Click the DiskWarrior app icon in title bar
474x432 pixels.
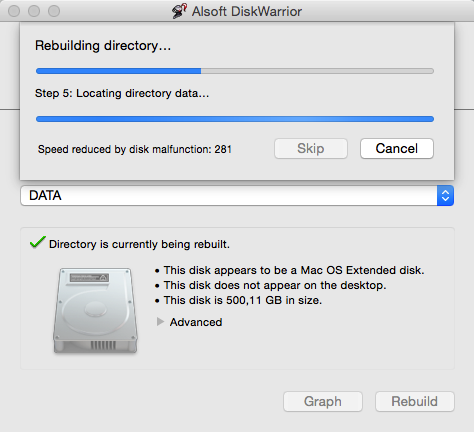pyautogui.click(x=179, y=11)
